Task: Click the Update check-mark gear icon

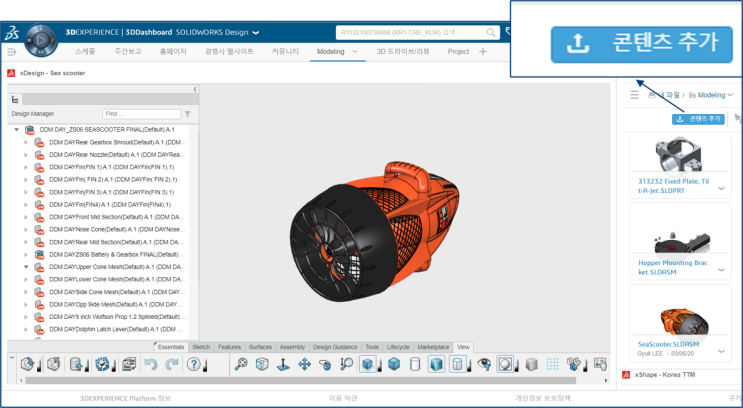Action: pos(102,364)
